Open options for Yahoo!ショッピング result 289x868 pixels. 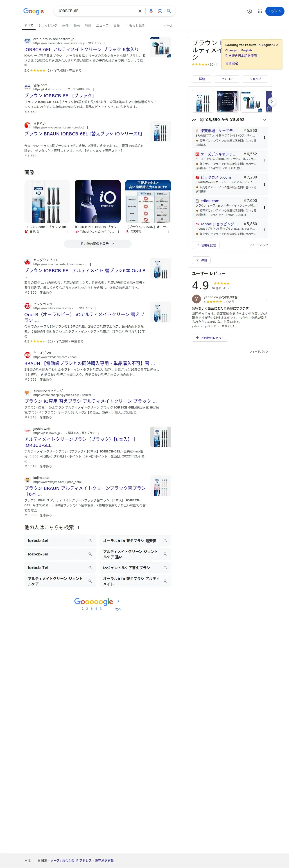[x=94, y=395]
